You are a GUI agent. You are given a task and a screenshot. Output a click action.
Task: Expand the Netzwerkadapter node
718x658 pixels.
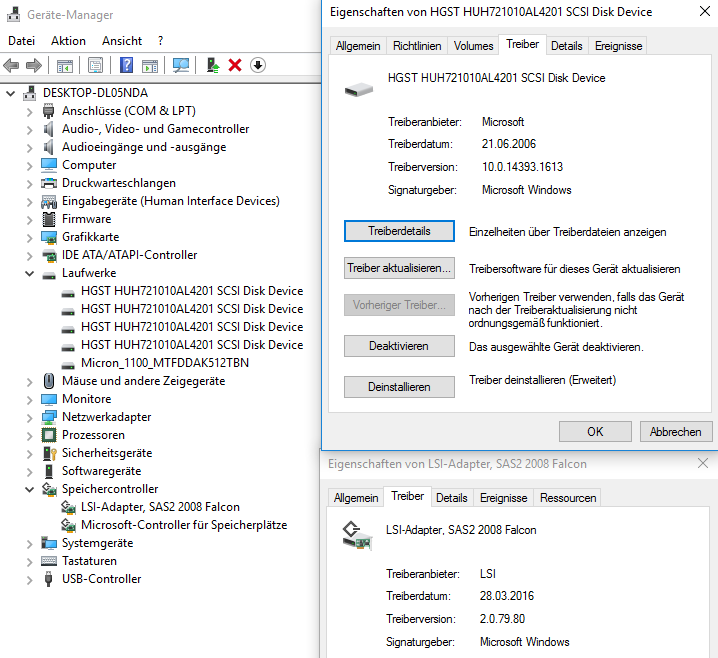click(30, 418)
